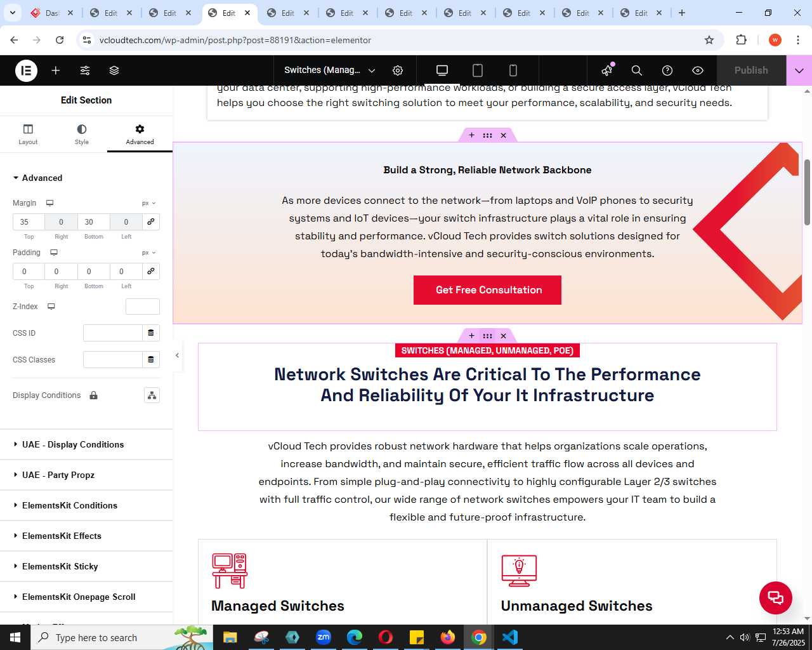Toggle Z-Index responsive device icon
This screenshot has width=812, height=650.
coord(51,307)
